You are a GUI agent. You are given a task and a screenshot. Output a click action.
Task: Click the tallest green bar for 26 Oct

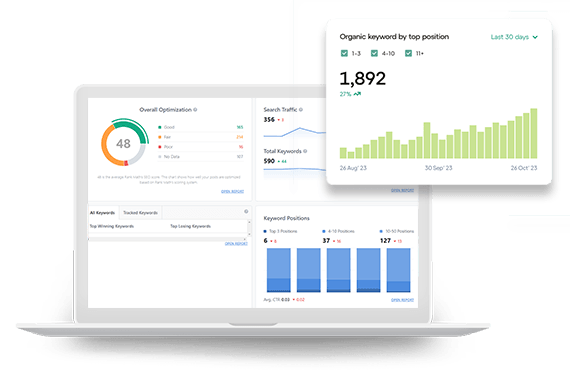[534, 133]
